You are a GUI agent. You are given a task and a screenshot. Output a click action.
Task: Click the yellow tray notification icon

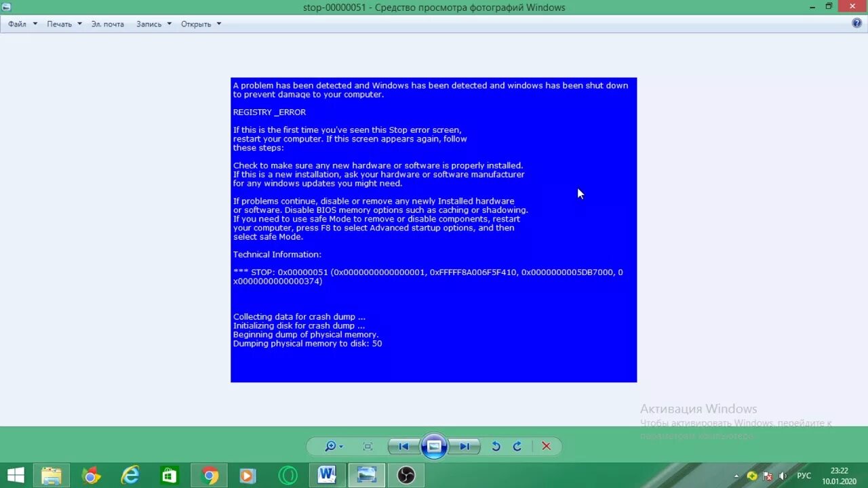click(752, 476)
